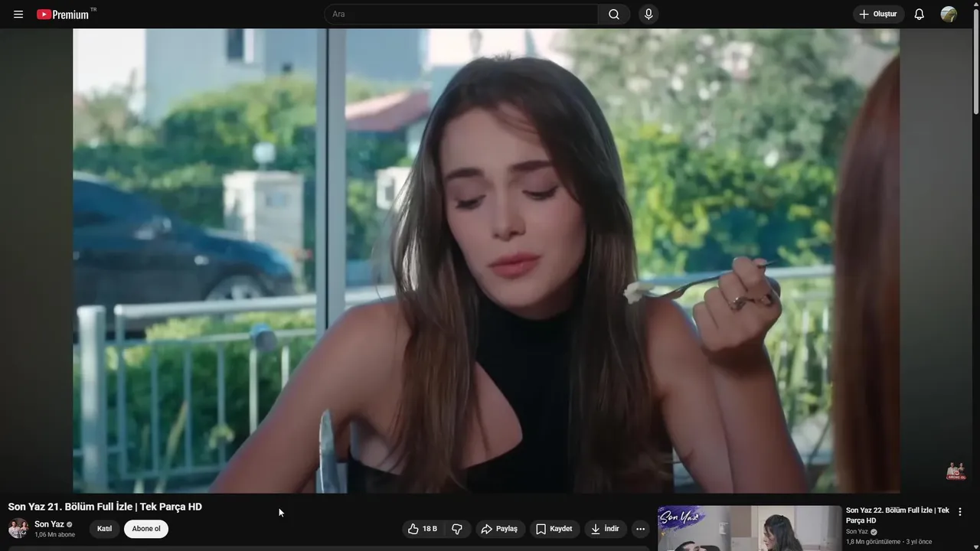
Task: Open the Oluştur create menu
Action: [x=878, y=15]
